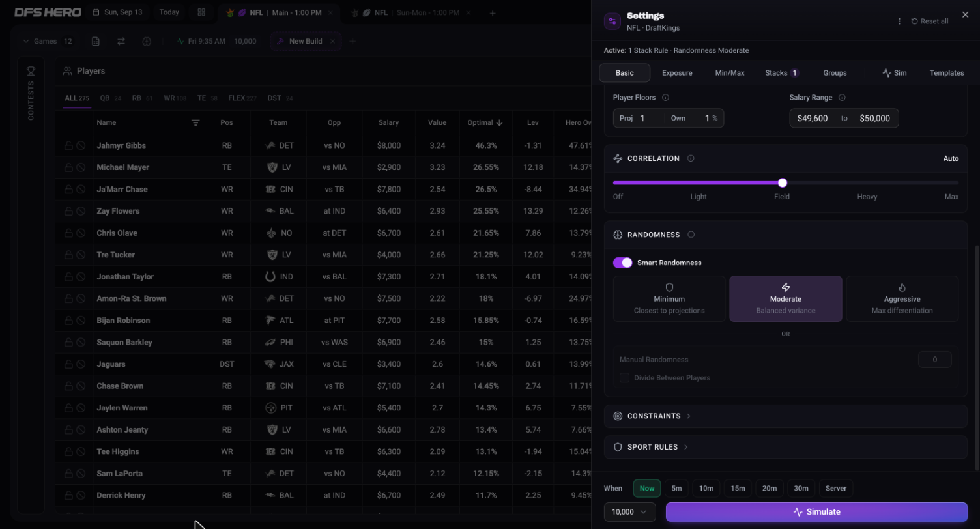
Task: Click the Today button
Action: click(x=169, y=12)
